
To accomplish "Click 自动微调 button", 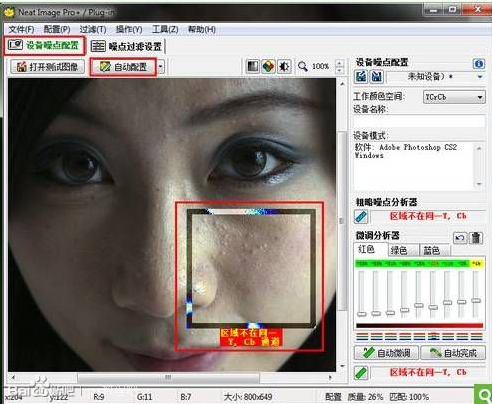I will point(386,353).
